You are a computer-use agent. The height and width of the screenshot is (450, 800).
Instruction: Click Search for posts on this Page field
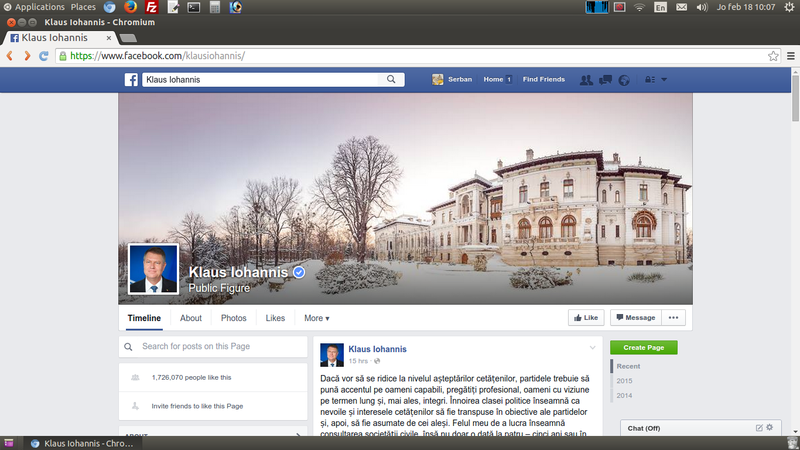point(213,346)
